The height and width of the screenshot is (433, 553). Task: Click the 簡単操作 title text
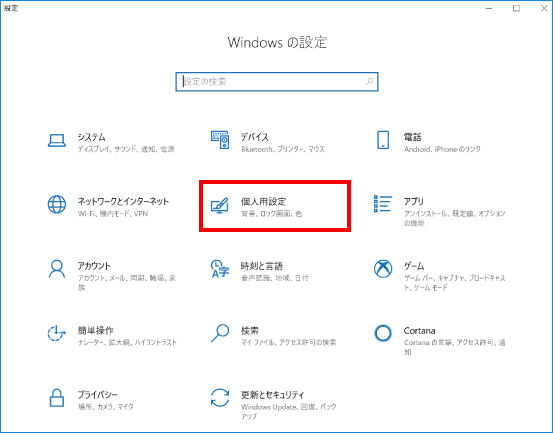[96, 330]
